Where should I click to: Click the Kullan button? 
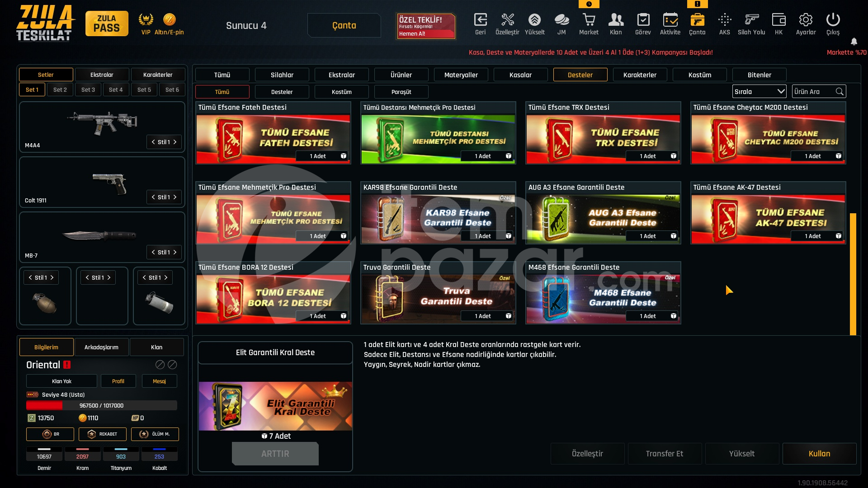(820, 454)
